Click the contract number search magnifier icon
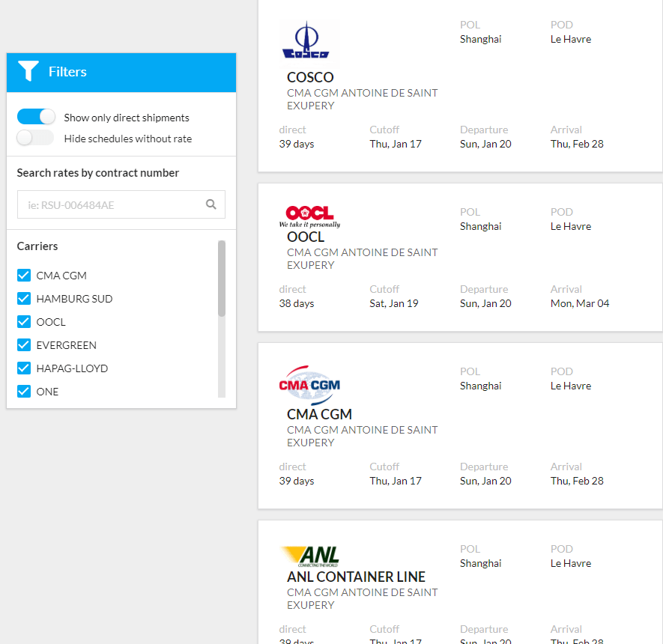Screen dimensions: 663x644 [x=211, y=204]
